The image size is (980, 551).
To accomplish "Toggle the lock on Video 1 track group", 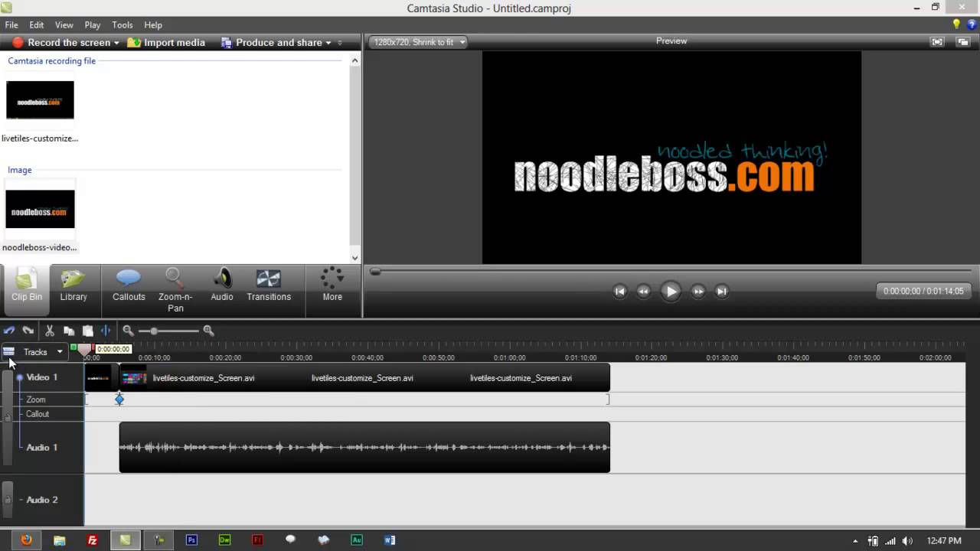I will pyautogui.click(x=8, y=417).
